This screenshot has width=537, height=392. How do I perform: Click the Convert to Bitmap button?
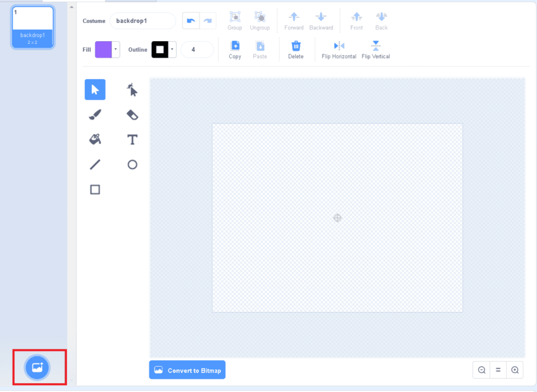pos(187,370)
